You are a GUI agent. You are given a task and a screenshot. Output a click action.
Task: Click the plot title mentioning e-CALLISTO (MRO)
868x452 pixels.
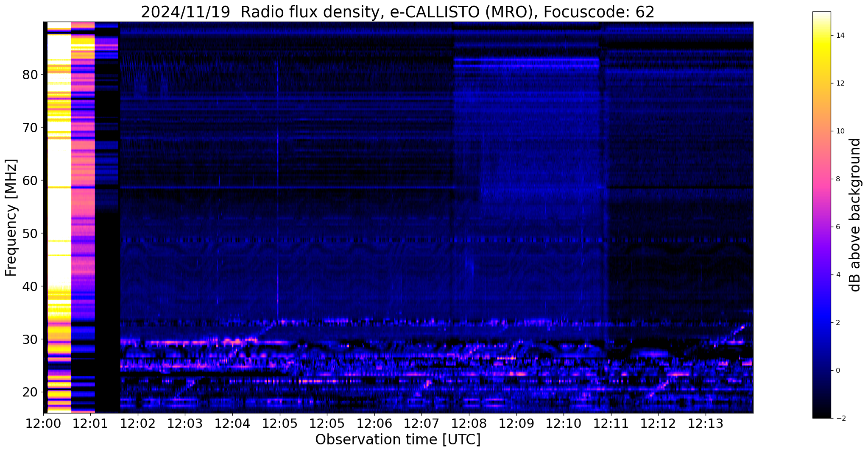click(398, 12)
